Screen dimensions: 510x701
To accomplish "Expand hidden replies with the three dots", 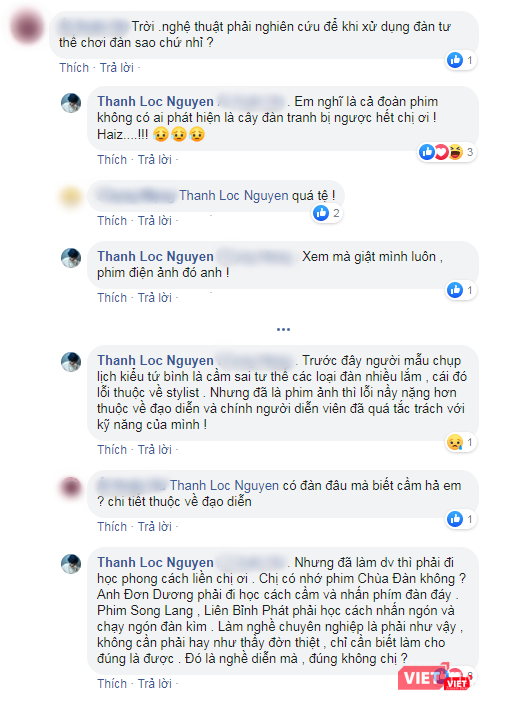I will pos(283,329).
